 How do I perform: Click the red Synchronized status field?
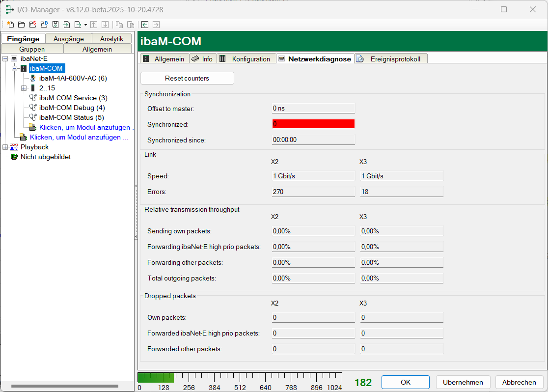[313, 124]
